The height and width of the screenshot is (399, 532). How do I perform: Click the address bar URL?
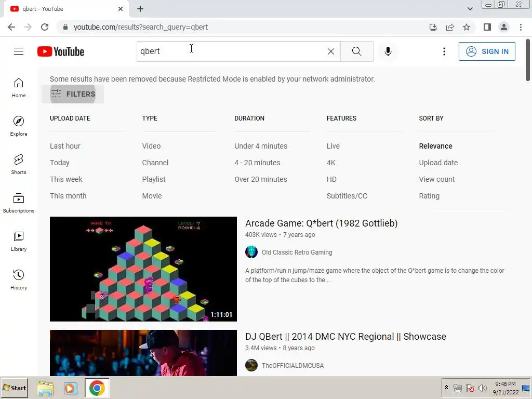click(x=140, y=27)
